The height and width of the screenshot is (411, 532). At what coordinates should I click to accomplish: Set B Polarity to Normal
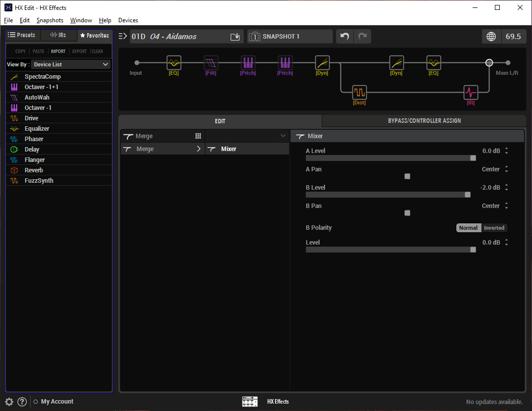(468, 228)
